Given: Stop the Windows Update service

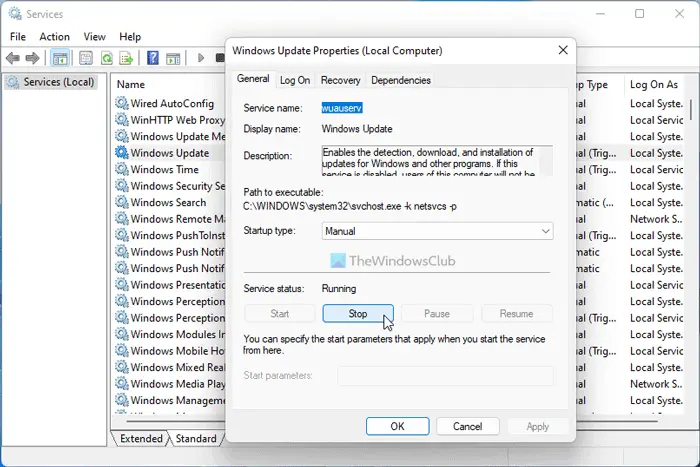Looking at the screenshot, I should pyautogui.click(x=358, y=314).
